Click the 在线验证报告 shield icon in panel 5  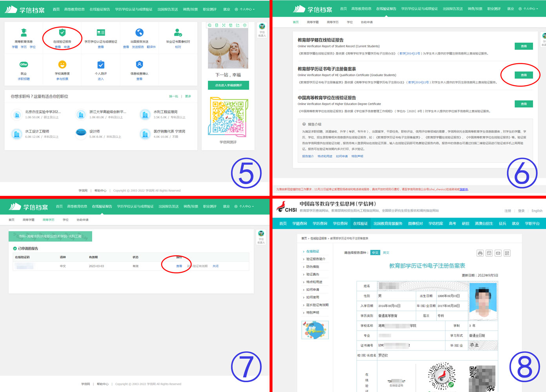pyautogui.click(x=62, y=33)
